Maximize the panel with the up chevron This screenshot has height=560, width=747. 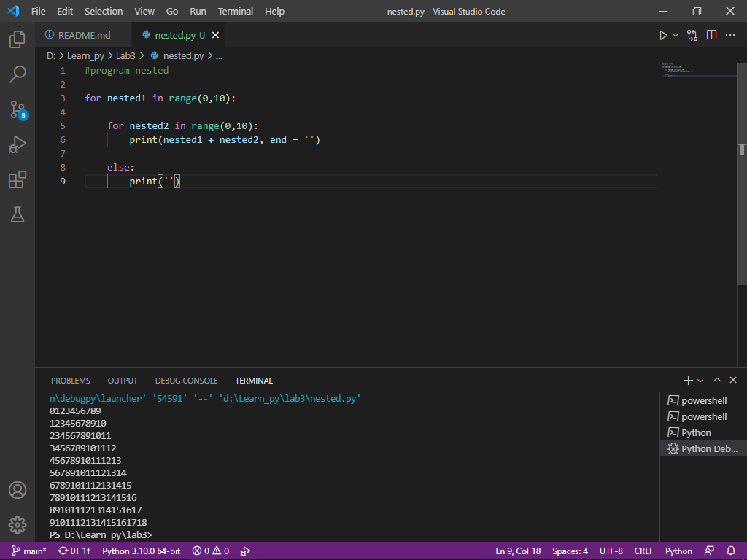coord(717,379)
